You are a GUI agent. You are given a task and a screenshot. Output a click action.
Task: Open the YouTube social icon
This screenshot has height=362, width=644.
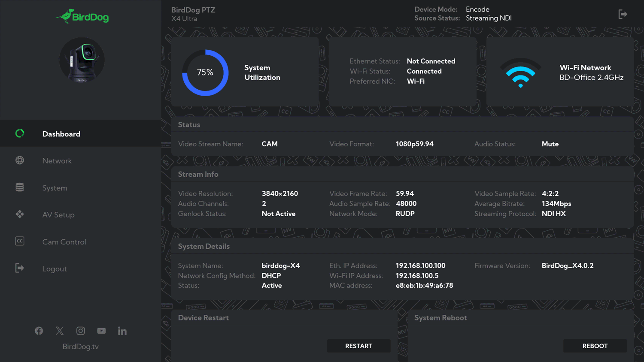coord(101,331)
